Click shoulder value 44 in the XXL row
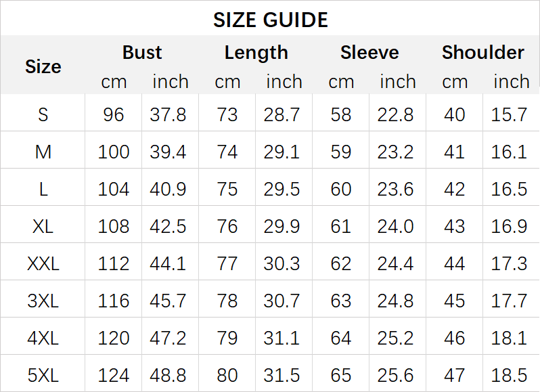540x392 pixels. coord(455,263)
